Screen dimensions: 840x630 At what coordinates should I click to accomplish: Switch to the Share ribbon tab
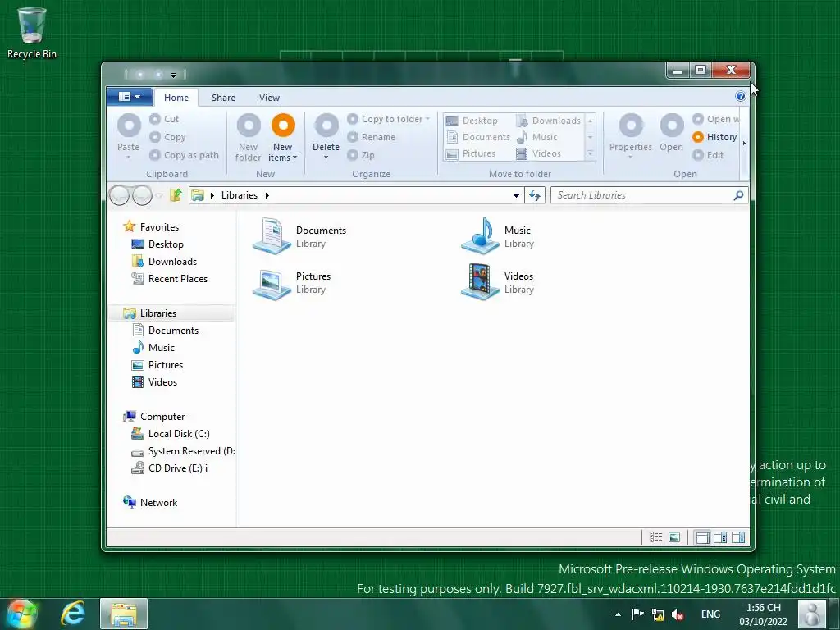point(223,98)
